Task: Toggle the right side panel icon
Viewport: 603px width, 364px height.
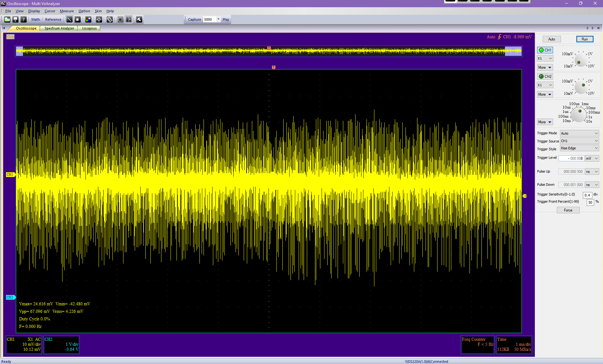Action: click(x=128, y=19)
